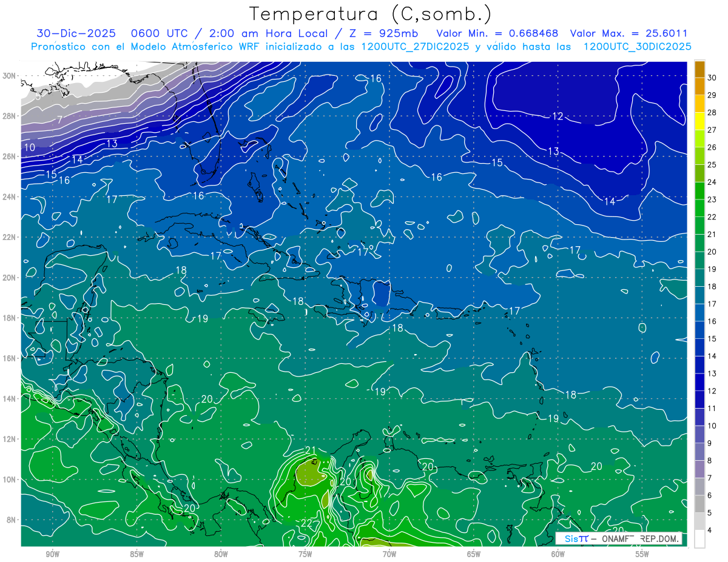Viewport: 728px width, 562px height.
Task: Click the "75W" longitude axis label
Action: (305, 554)
